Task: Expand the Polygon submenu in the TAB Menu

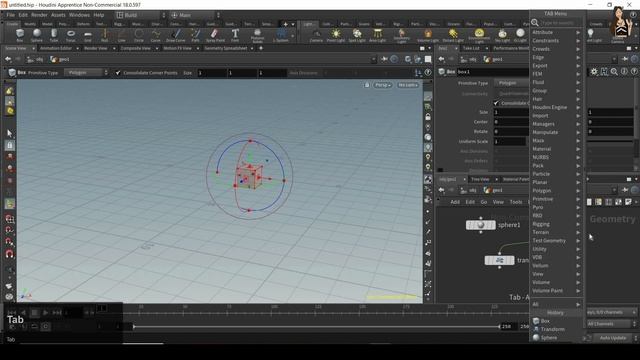Action: [x=556, y=191]
